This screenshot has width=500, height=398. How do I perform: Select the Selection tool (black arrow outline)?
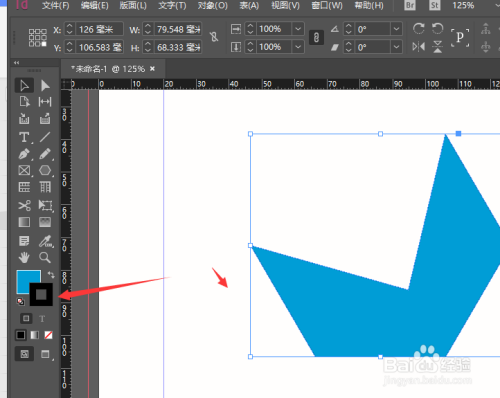(x=24, y=86)
